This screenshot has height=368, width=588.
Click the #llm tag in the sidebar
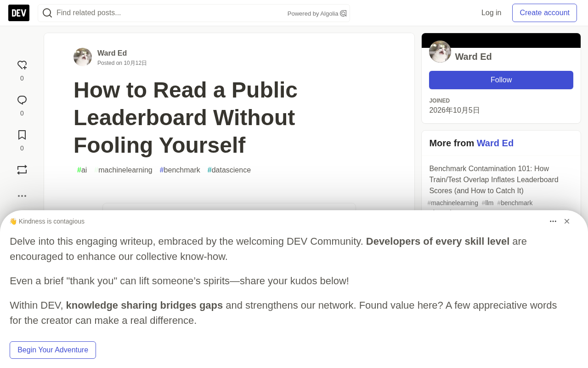tap(488, 203)
